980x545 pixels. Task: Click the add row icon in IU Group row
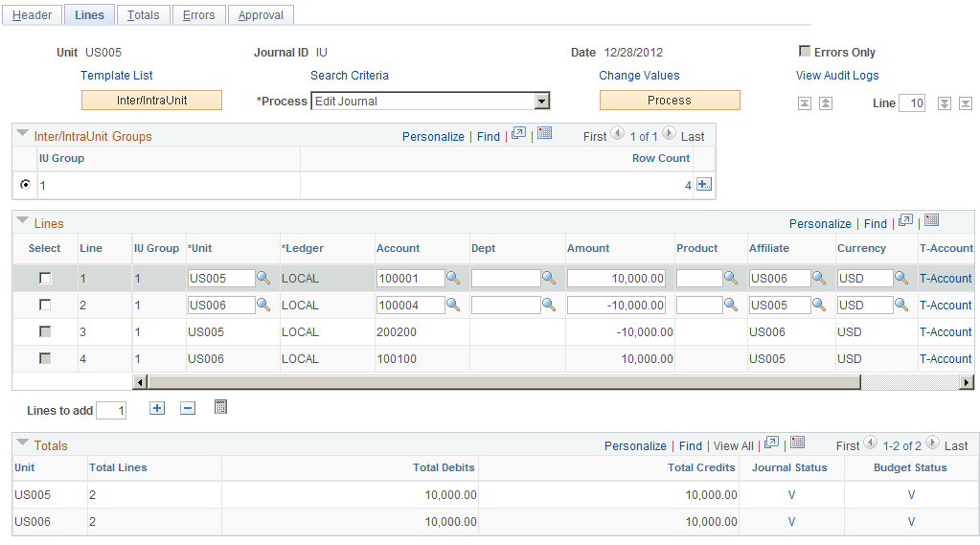pos(704,184)
